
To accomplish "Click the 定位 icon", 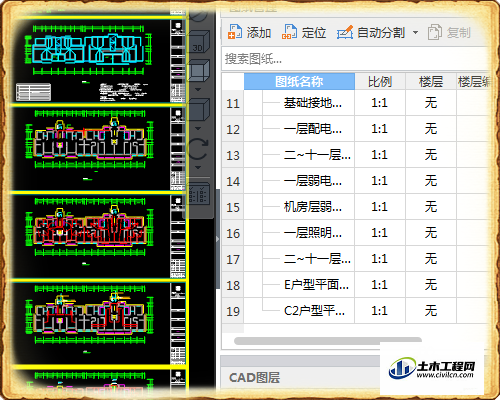I will tap(289, 32).
